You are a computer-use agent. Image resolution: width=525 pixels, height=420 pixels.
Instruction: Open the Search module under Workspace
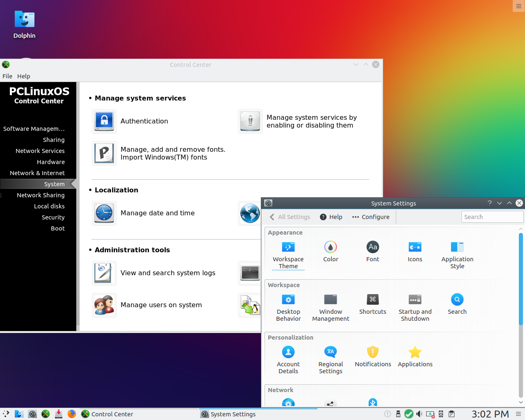(457, 304)
